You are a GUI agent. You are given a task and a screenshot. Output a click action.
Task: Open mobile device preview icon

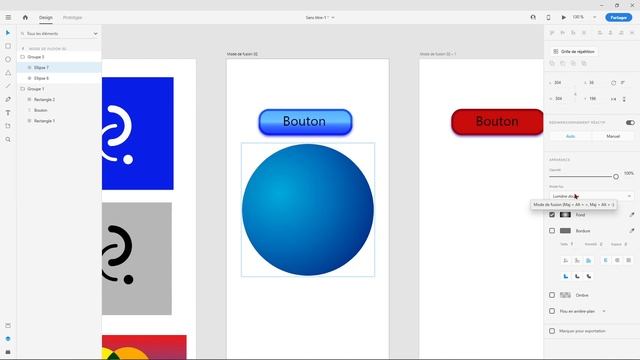click(548, 18)
